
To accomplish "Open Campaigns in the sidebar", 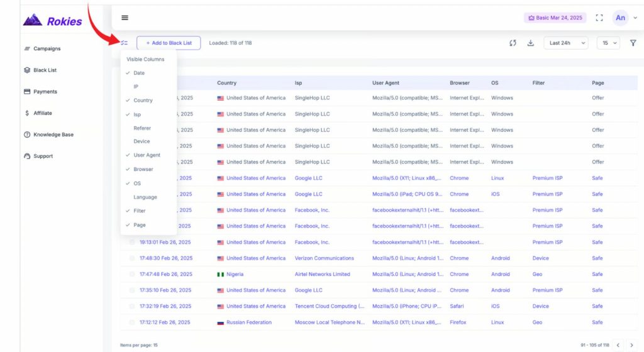I will [x=47, y=48].
